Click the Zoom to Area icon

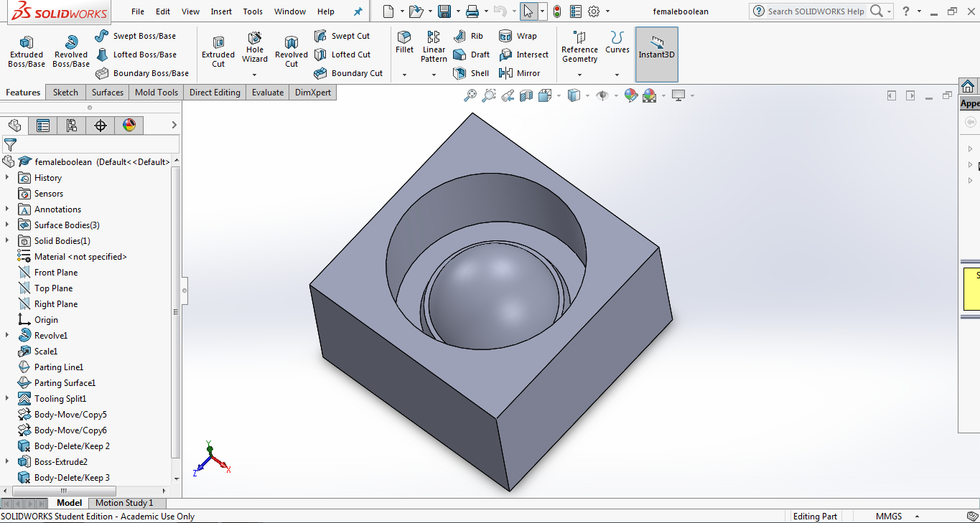tap(489, 95)
